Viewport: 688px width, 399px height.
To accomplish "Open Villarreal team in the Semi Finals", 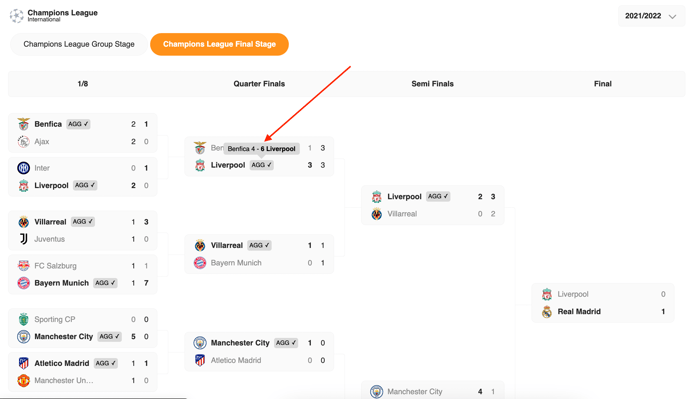I will point(402,214).
